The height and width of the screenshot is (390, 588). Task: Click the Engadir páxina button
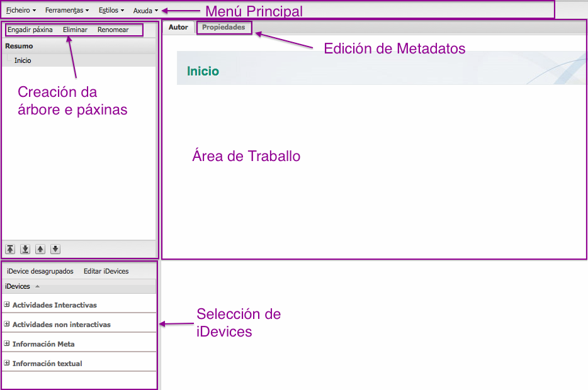[x=31, y=30]
